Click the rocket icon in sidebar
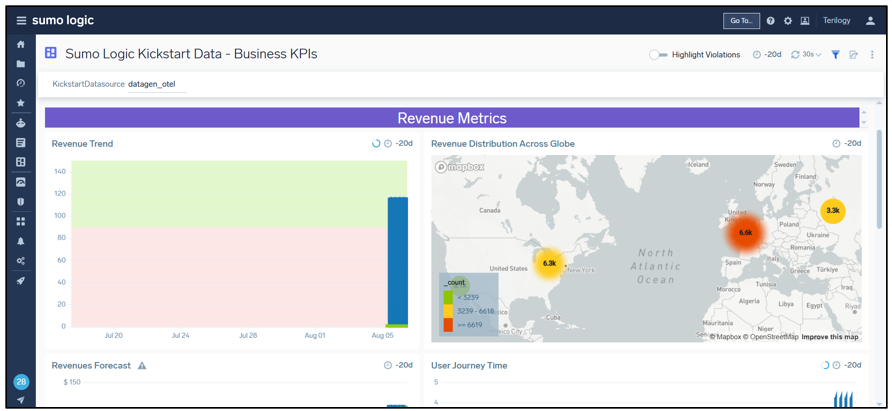 (21, 281)
